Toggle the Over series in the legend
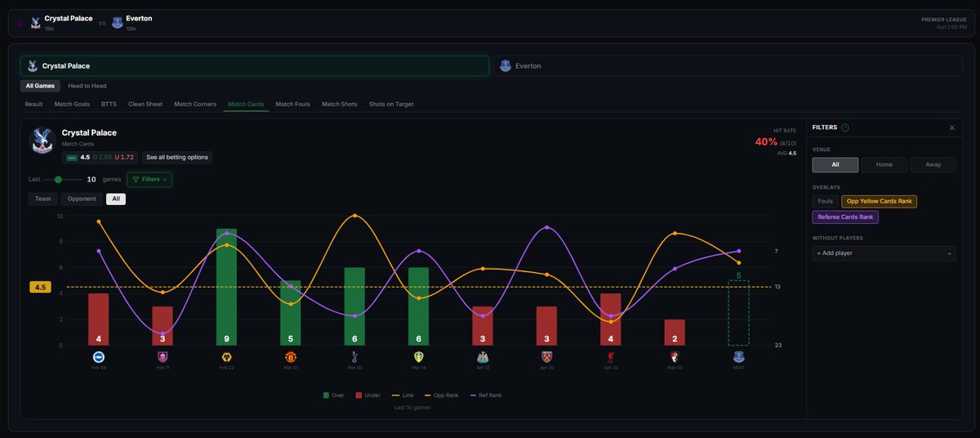980x438 pixels. tap(336, 395)
